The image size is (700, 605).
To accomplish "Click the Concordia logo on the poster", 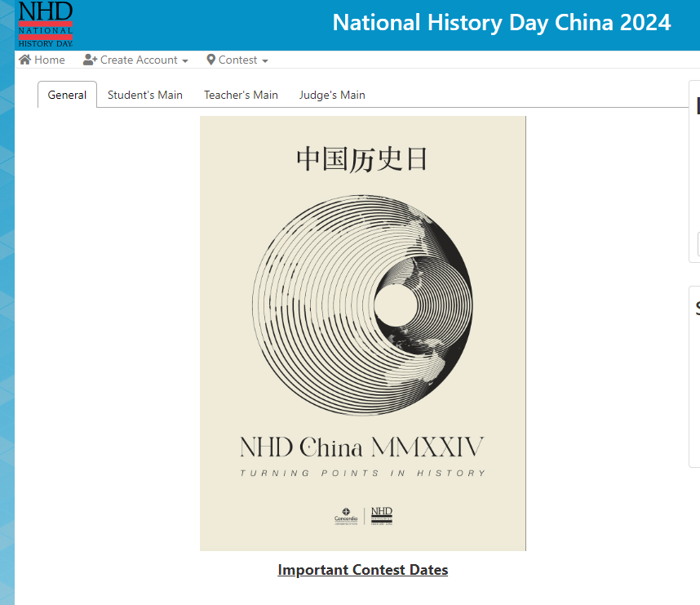I will click(346, 516).
